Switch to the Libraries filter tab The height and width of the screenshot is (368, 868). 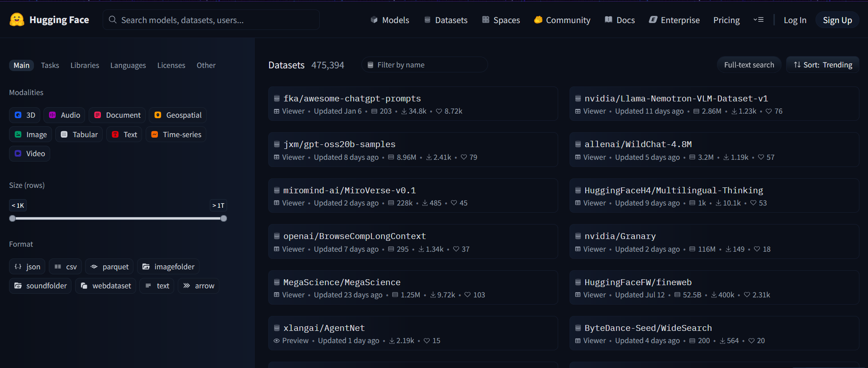click(x=85, y=65)
